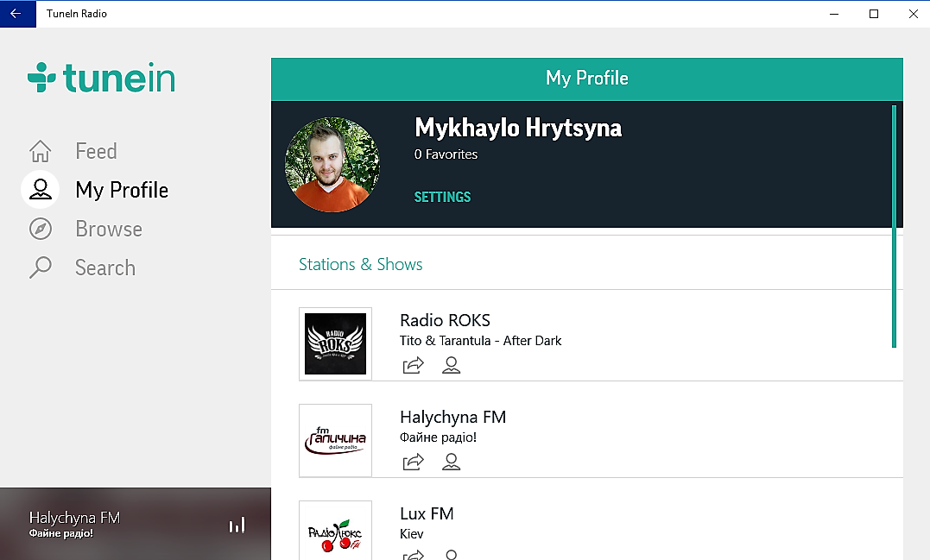
Task: Select the Lux FM station title
Action: click(x=427, y=513)
